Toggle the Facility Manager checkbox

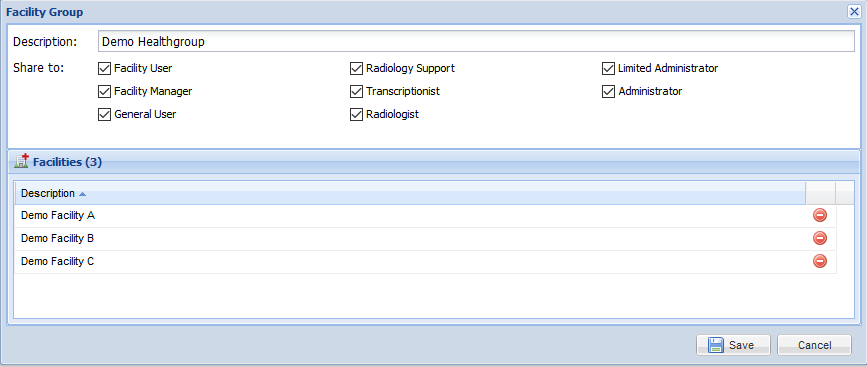(104, 91)
